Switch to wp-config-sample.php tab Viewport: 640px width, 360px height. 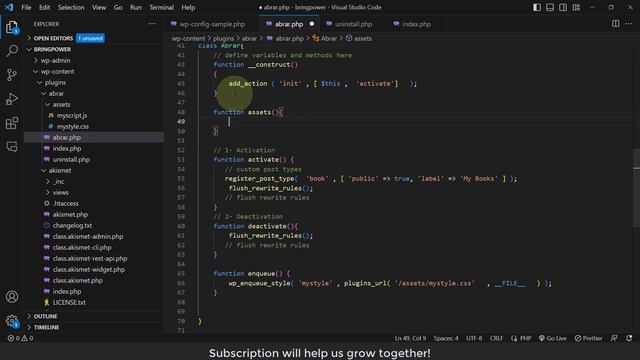[x=212, y=24]
